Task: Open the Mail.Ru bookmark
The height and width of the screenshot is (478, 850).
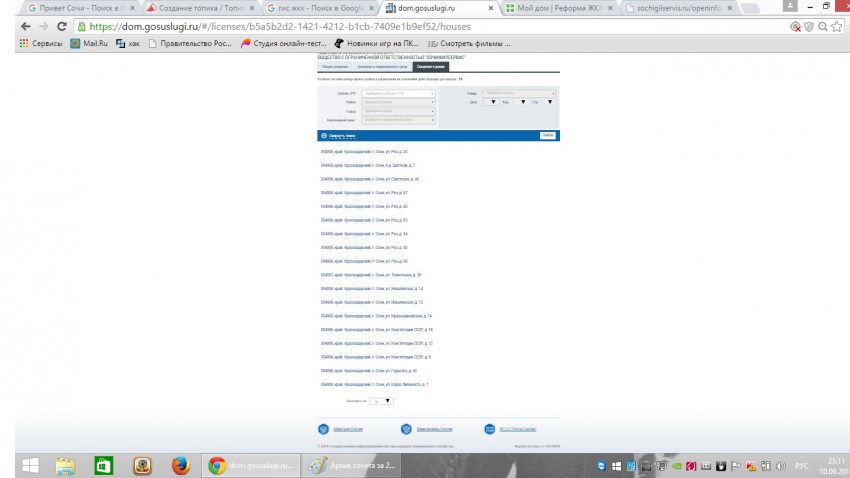Action: click(90, 44)
